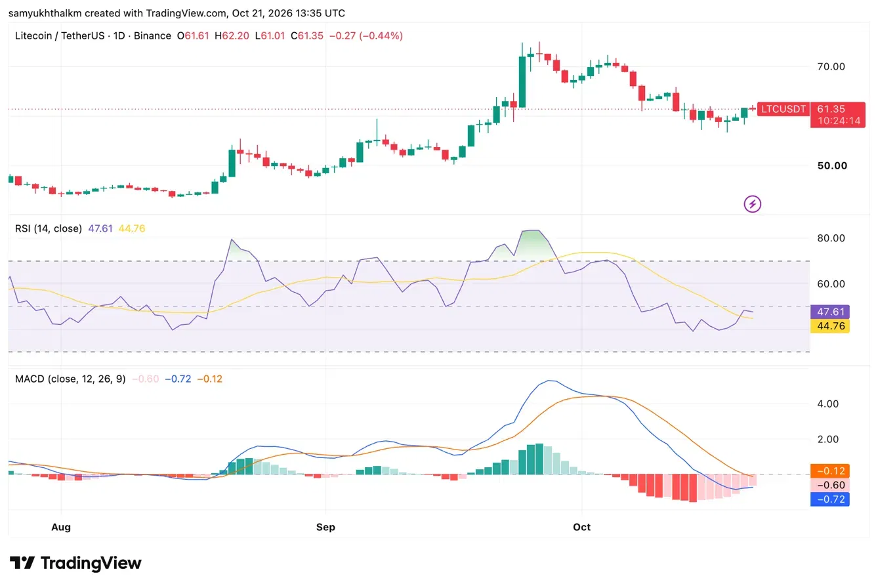The height and width of the screenshot is (588, 878).
Task: Click RSI legend value 47.61 beside indicator name
Action: (x=100, y=228)
